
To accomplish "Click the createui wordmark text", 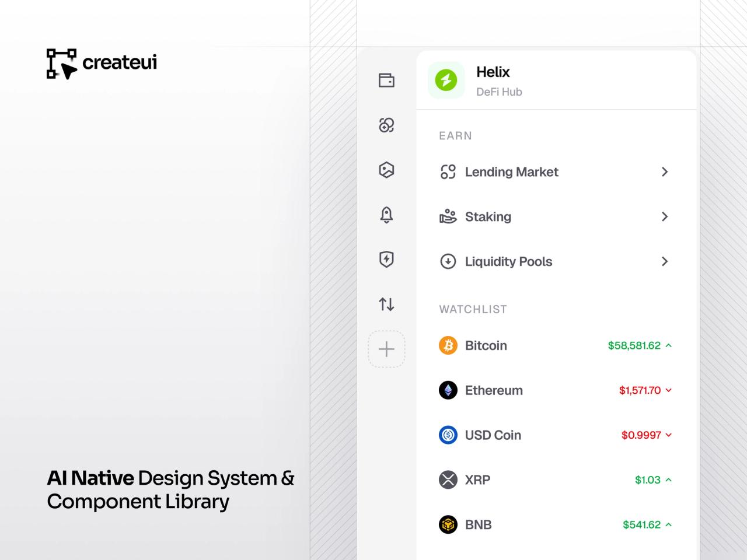I will [x=120, y=62].
